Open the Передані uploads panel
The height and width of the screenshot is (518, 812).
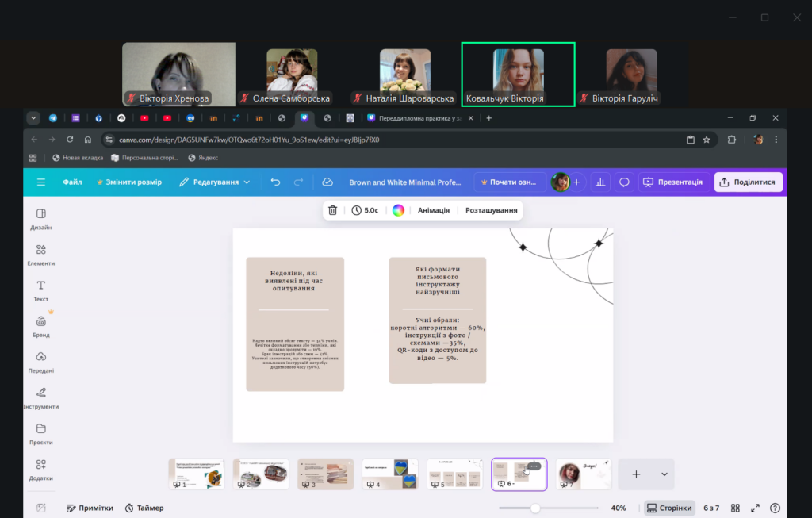pyautogui.click(x=41, y=362)
